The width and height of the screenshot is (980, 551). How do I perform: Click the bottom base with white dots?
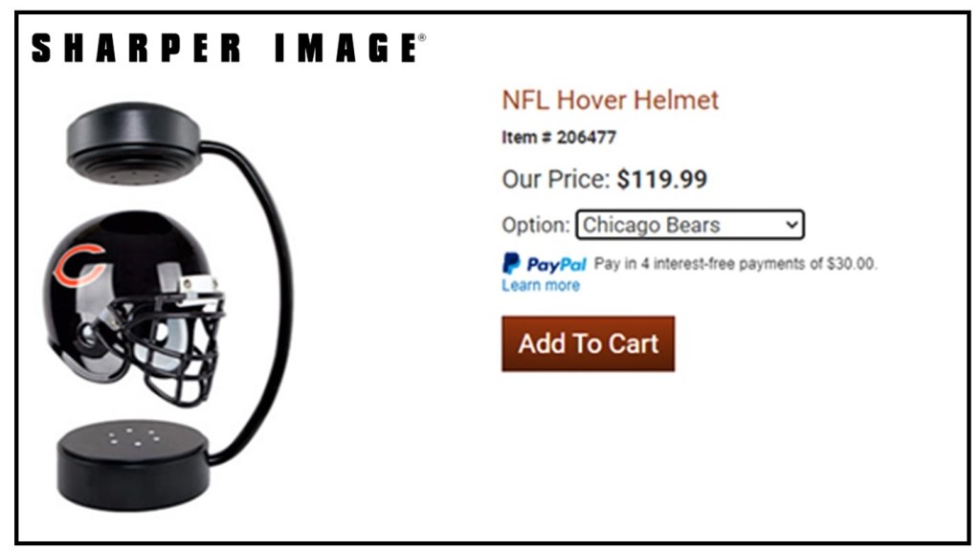click(x=134, y=466)
